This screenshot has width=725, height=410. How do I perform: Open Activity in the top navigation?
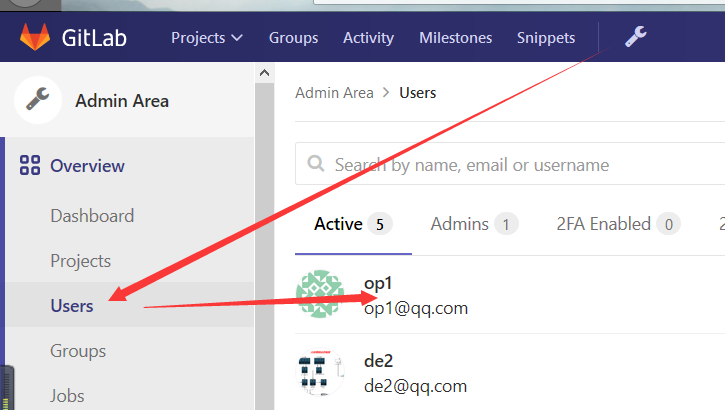coord(369,37)
